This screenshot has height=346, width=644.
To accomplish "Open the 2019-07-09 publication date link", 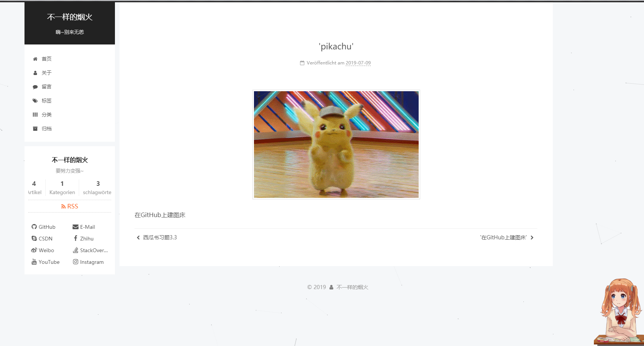I will 358,63.
